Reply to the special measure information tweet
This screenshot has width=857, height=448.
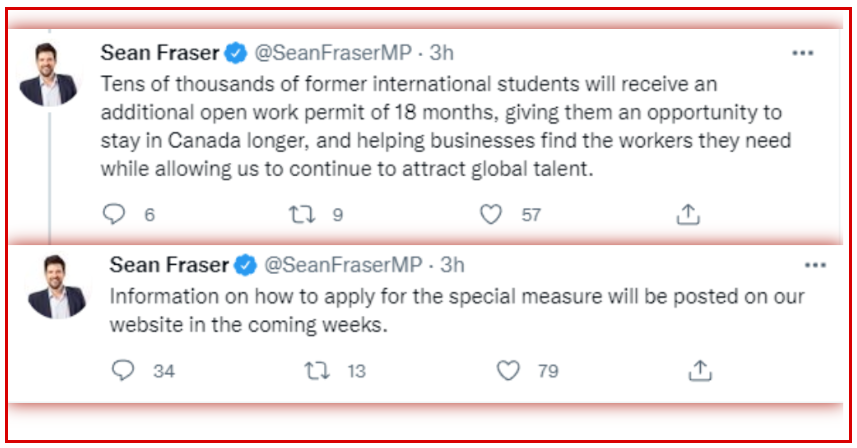124,371
